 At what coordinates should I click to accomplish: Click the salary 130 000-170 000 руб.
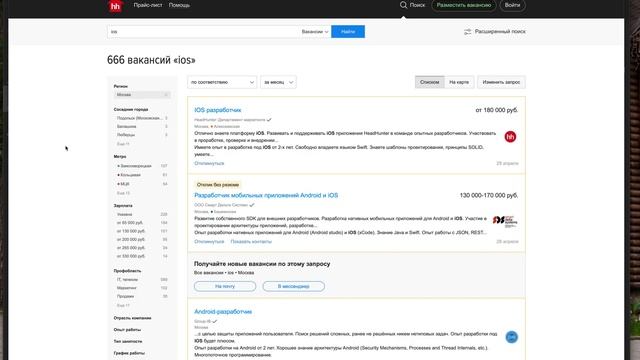(x=489, y=196)
